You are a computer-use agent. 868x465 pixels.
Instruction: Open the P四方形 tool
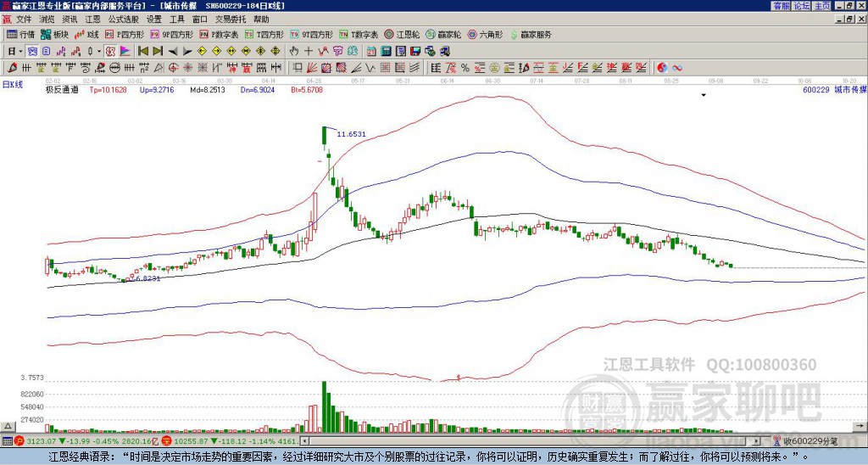tap(125, 34)
